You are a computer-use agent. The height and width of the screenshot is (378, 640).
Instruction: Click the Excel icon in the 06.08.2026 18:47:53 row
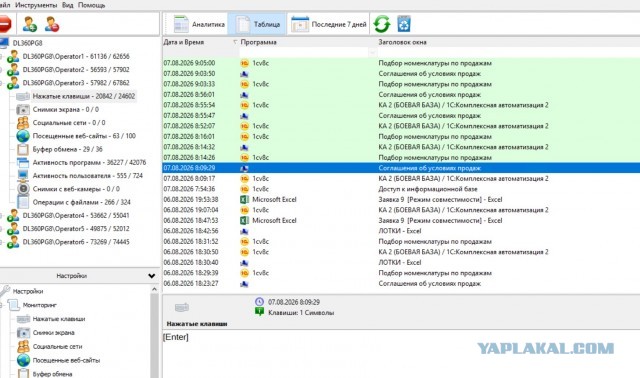[244, 220]
